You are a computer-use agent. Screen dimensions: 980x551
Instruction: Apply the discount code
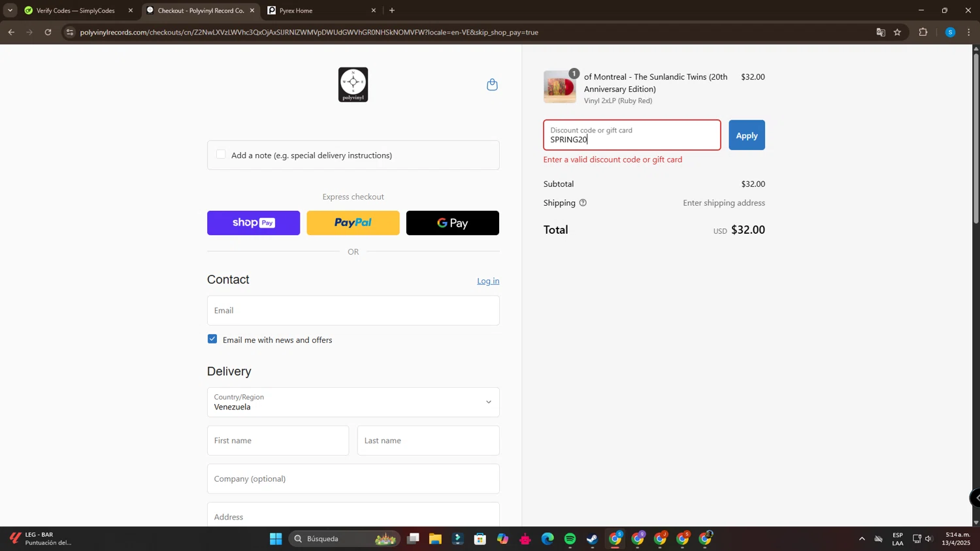click(747, 135)
